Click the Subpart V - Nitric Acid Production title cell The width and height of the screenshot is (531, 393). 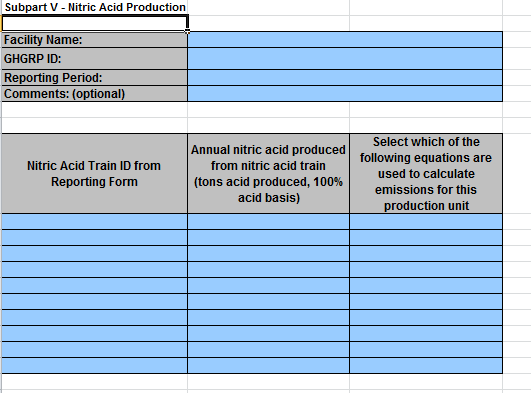(95, 7)
